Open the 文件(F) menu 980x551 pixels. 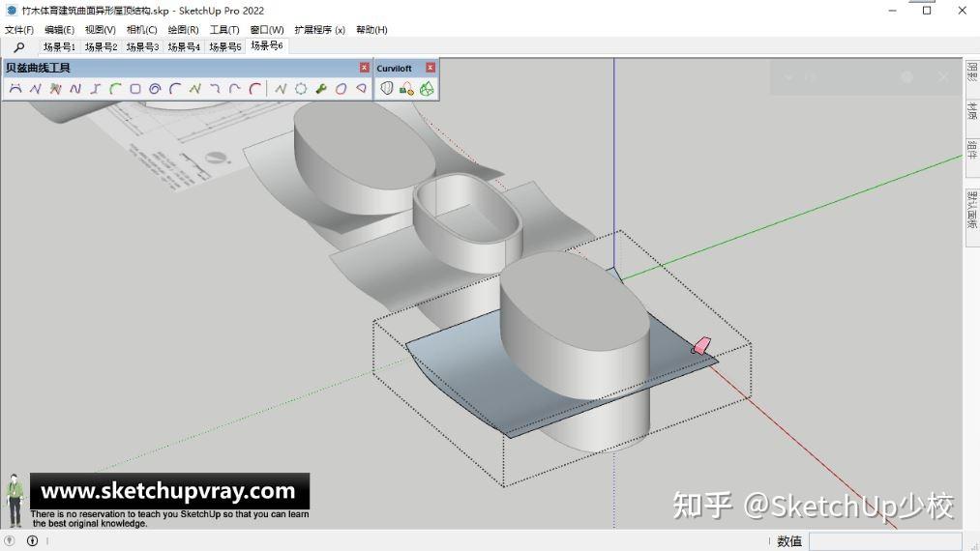[x=19, y=29]
